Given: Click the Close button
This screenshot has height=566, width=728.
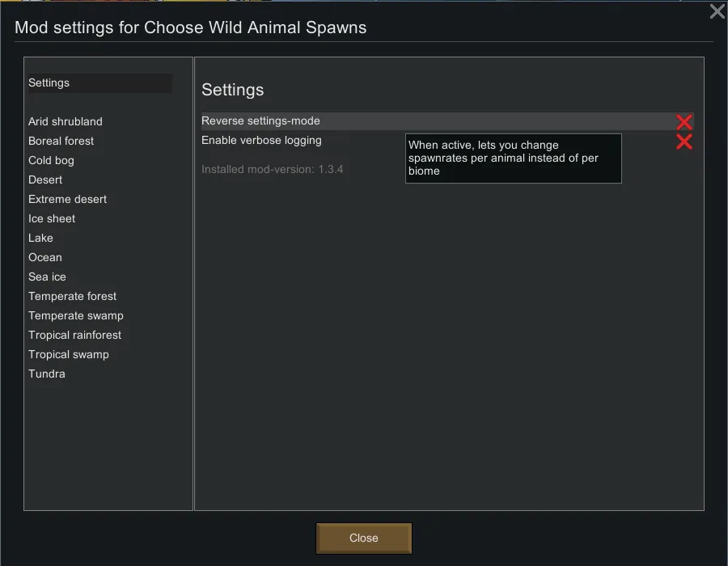Looking at the screenshot, I should (x=364, y=539).
